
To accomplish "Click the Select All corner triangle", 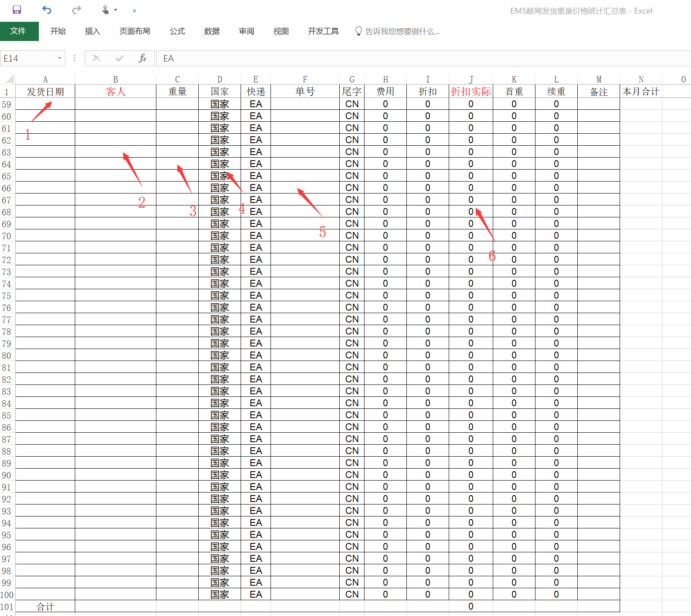I will 9,79.
